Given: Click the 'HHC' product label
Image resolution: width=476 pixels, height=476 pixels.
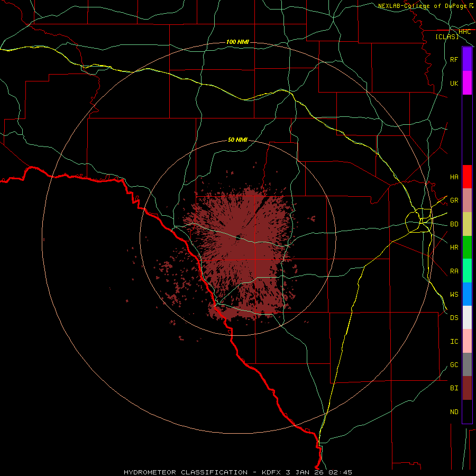Looking at the screenshot, I should click(464, 32).
